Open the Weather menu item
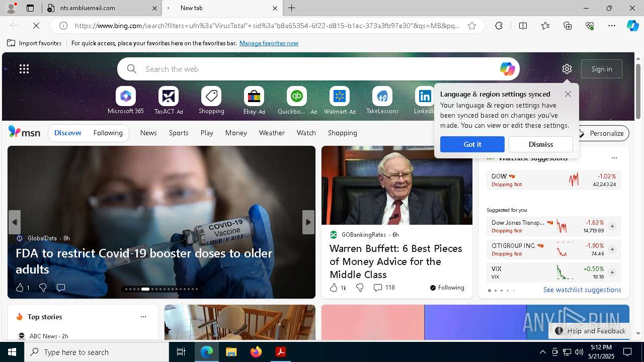This screenshot has height=362, width=644. pos(272,133)
